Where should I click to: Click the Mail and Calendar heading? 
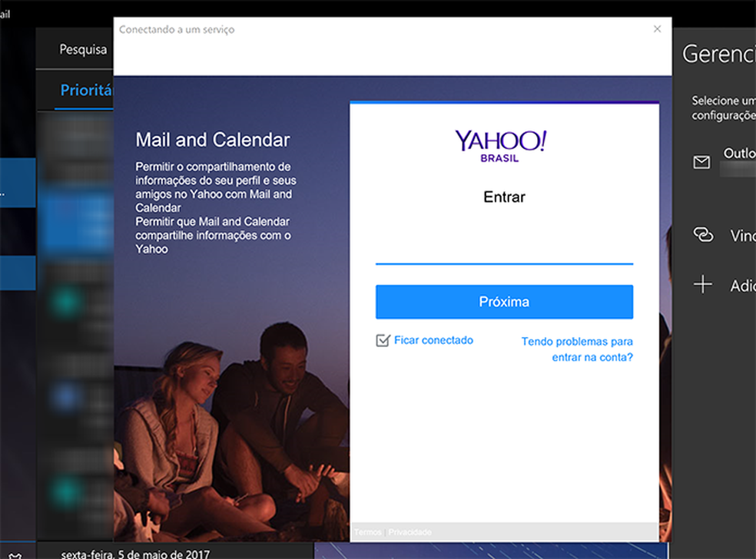point(213,140)
